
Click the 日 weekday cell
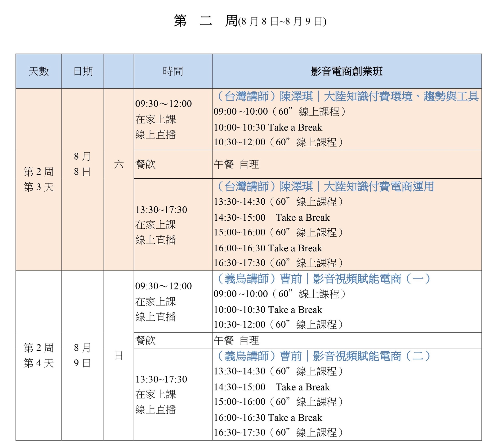coord(119,356)
